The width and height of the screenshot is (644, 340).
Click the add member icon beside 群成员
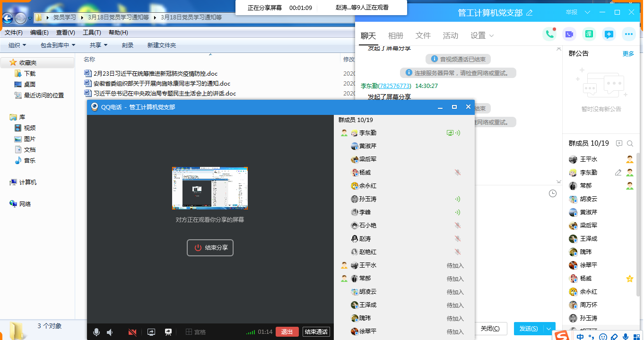(619, 143)
